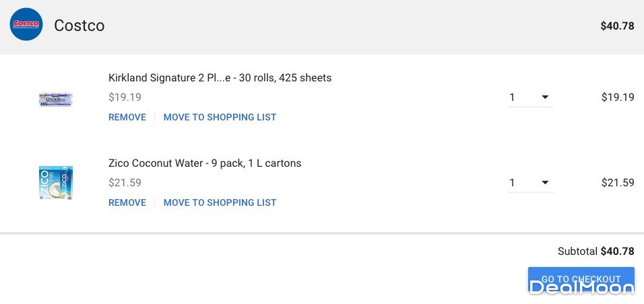Click the Kirkland line total on the right
The image size is (644, 304).
(x=618, y=97)
